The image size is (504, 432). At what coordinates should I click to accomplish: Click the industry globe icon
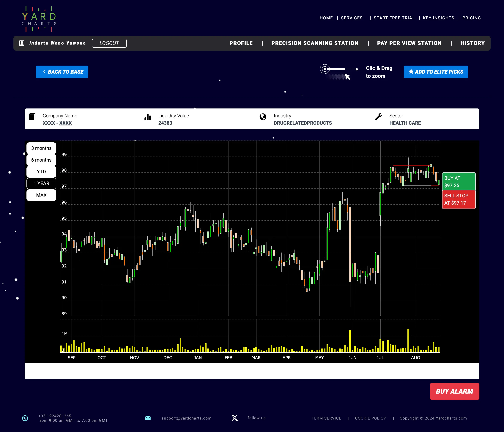(263, 117)
